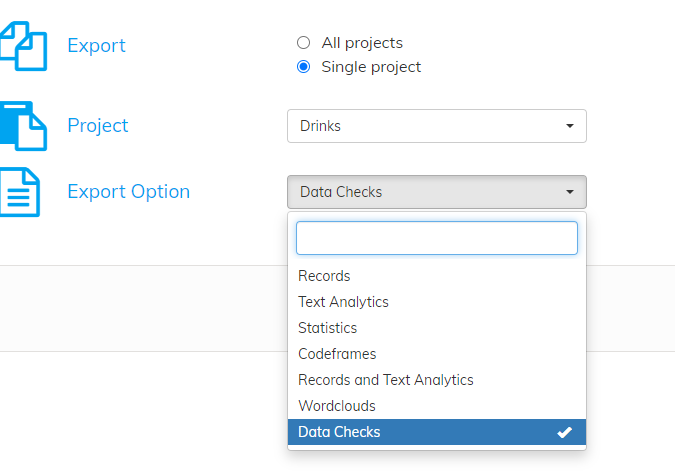675x475 pixels.
Task: Click the Export heading label
Action: tap(96, 46)
